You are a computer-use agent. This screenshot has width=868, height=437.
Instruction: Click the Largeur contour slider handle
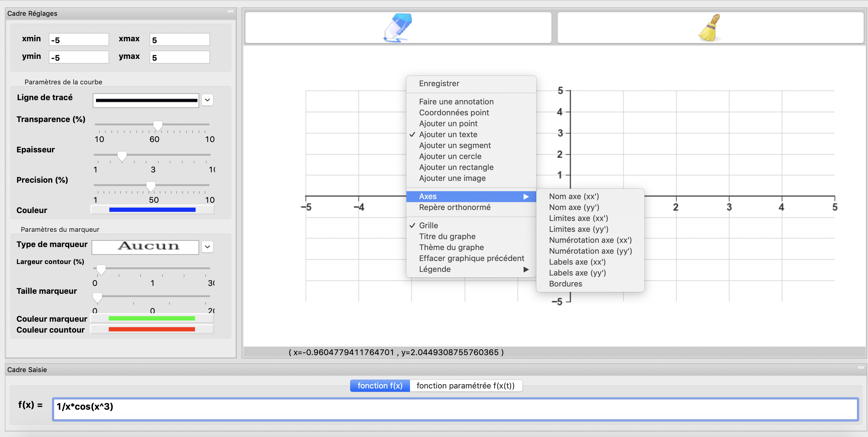click(x=101, y=270)
